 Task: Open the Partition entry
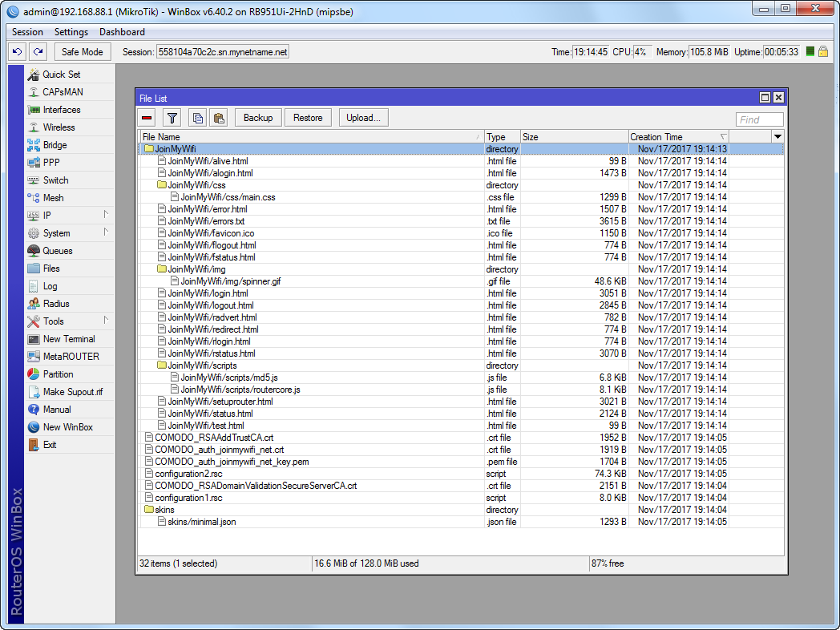(70, 374)
